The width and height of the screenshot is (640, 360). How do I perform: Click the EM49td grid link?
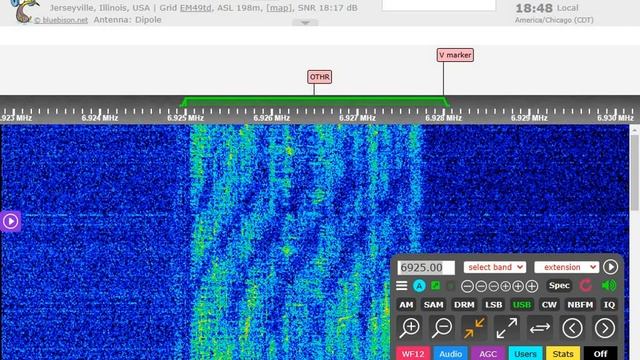point(196,8)
